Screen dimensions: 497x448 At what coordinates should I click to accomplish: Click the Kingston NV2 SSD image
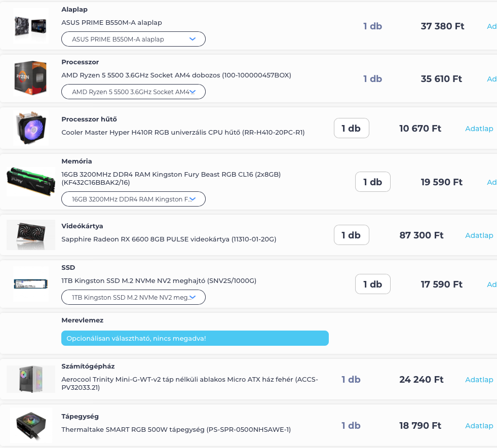point(31,283)
